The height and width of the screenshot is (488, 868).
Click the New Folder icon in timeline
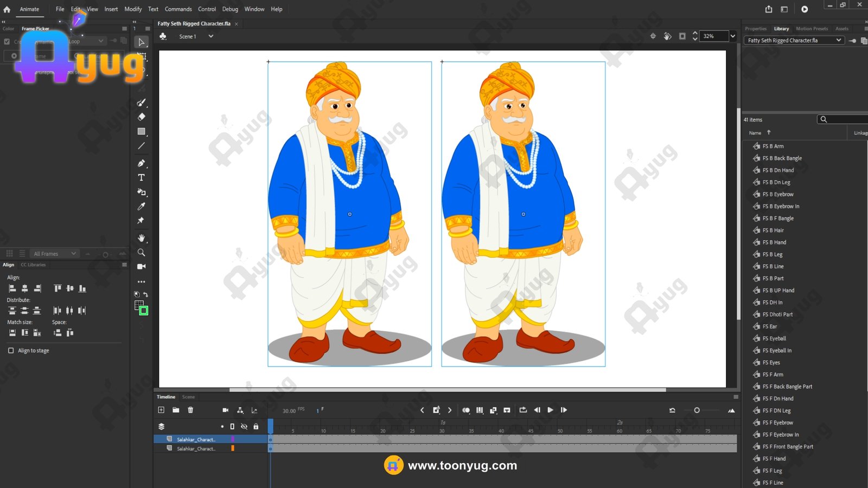176,410
